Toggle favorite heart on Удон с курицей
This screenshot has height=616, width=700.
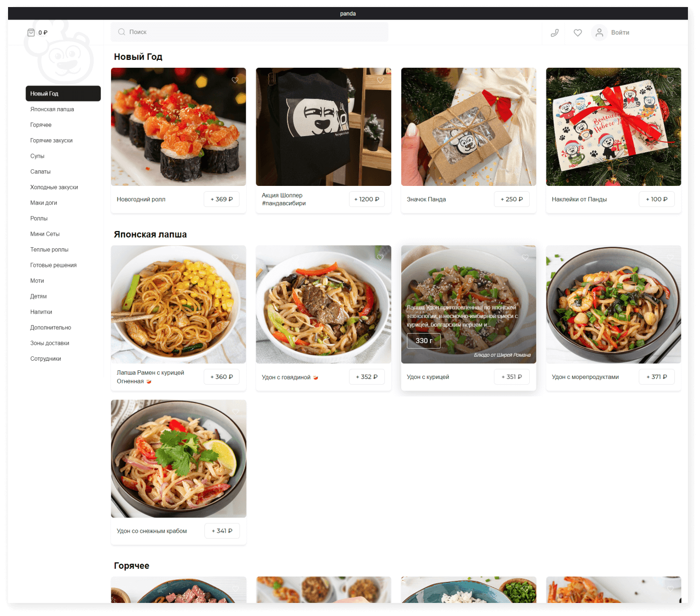click(525, 258)
